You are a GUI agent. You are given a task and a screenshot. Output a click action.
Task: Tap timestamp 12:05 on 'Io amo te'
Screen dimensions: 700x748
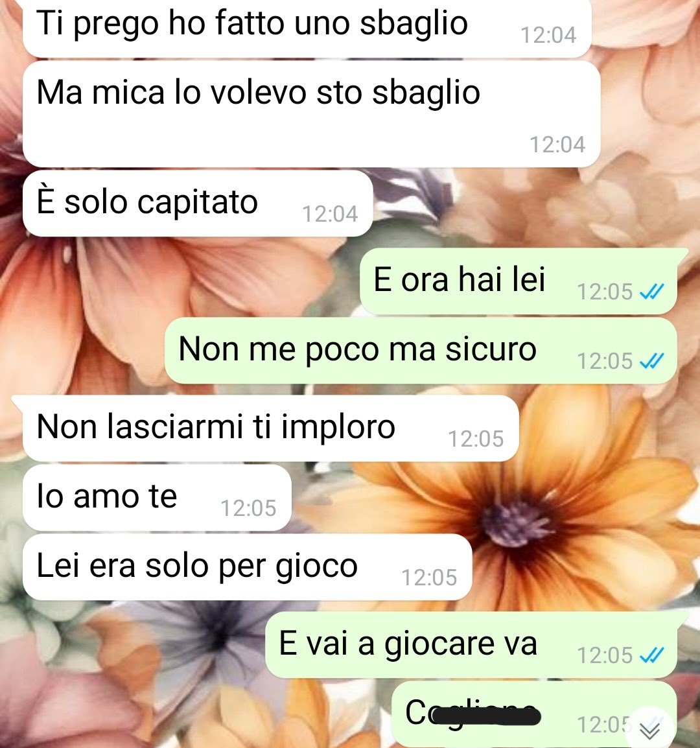248,508
